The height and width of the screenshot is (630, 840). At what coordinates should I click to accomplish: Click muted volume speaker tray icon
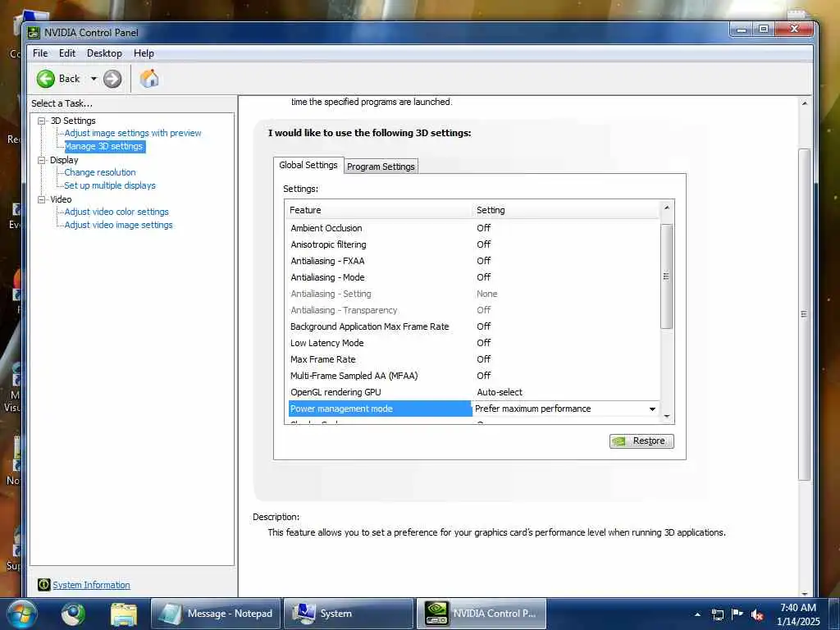point(757,614)
